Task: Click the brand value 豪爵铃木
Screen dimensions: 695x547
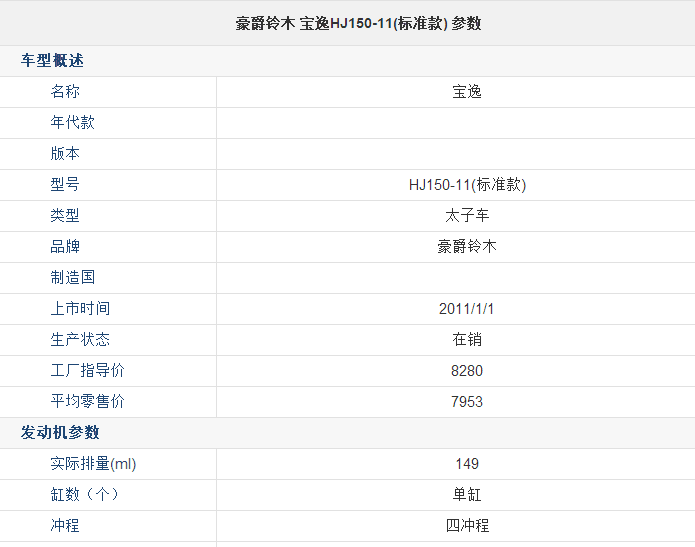Action: pyautogui.click(x=467, y=246)
